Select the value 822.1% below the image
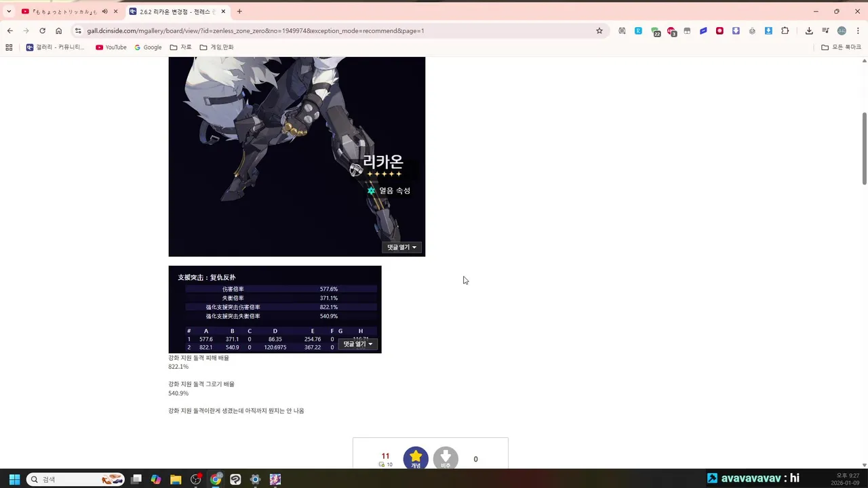Image resolution: width=868 pixels, height=488 pixels. click(178, 367)
